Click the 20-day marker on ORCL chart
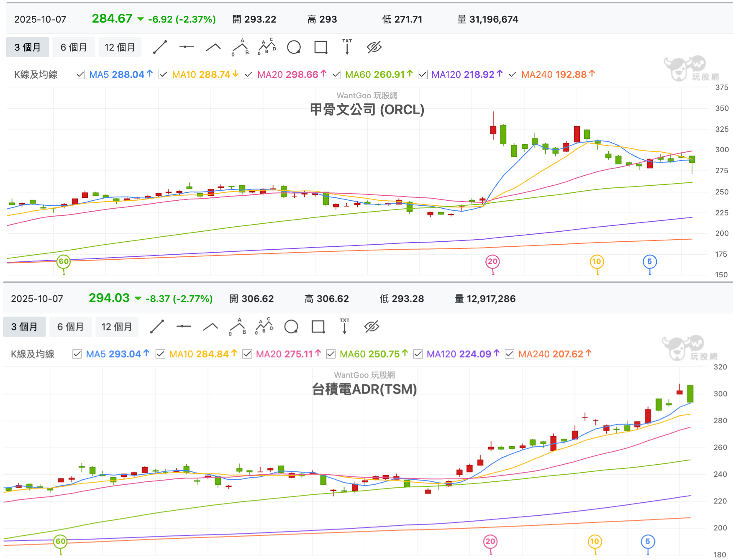This screenshot has height=560, width=733. coord(493,262)
